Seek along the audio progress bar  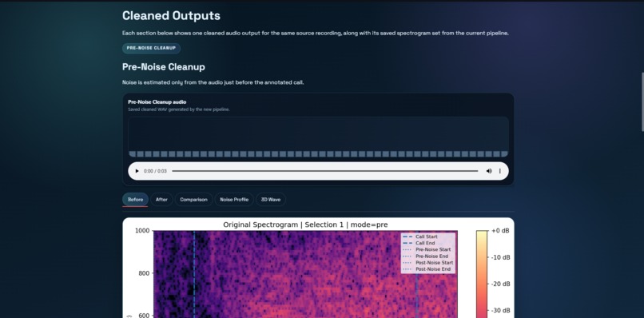325,171
